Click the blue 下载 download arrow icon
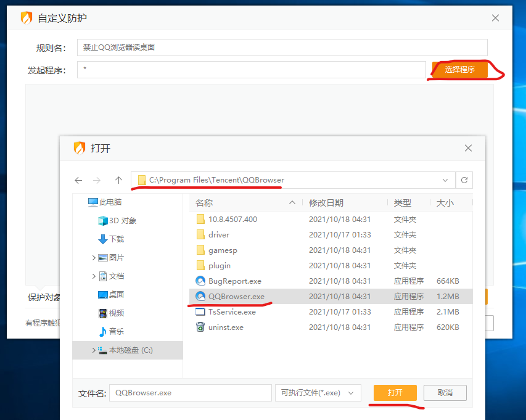Screen dimensions: 526x420 [x=102, y=239]
